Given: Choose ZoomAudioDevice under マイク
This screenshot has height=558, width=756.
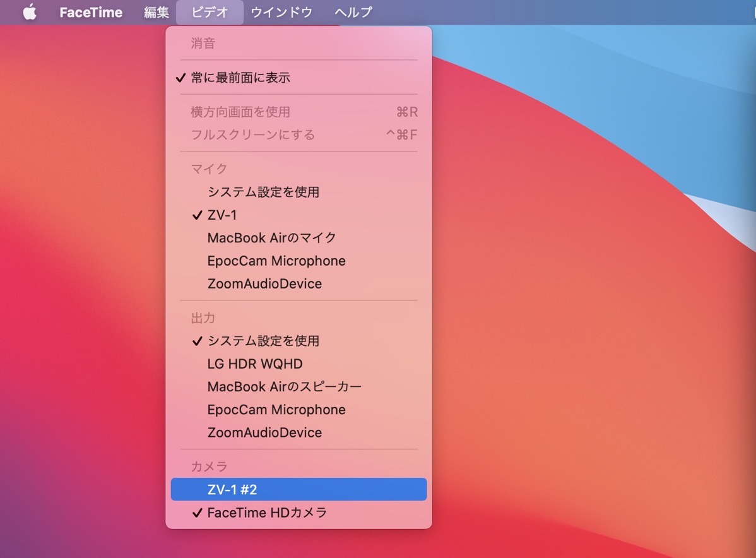Looking at the screenshot, I should [x=298, y=283].
